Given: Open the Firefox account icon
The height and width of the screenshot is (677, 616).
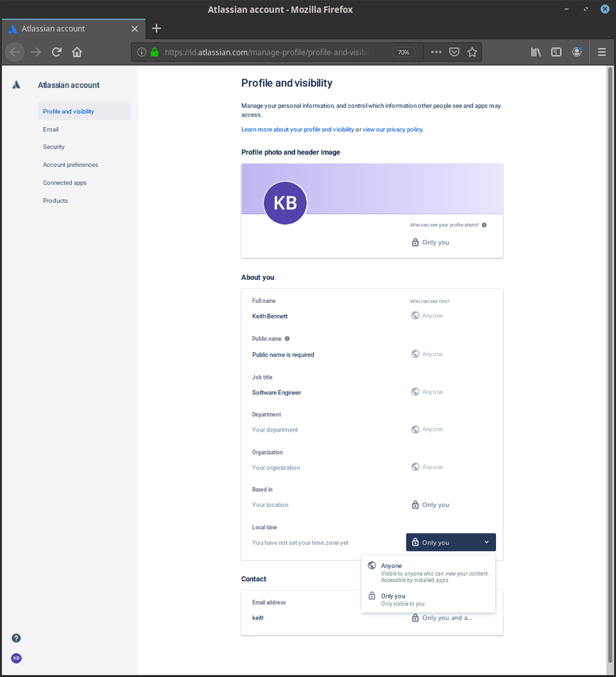Looking at the screenshot, I should click(x=577, y=52).
